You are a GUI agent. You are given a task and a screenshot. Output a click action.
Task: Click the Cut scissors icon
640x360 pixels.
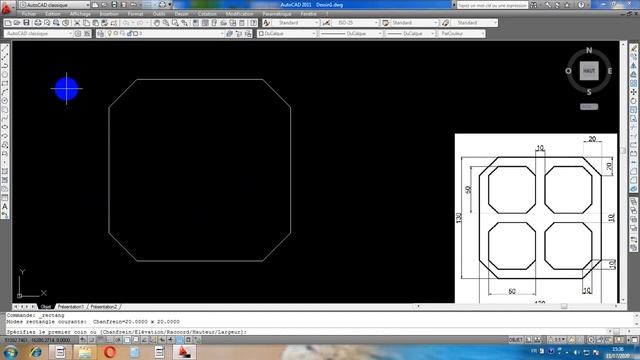(x=77, y=23)
